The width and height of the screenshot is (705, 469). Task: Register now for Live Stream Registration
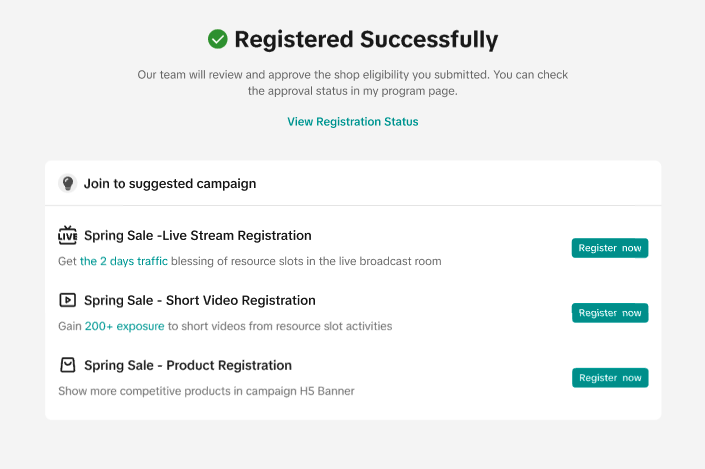pos(610,248)
